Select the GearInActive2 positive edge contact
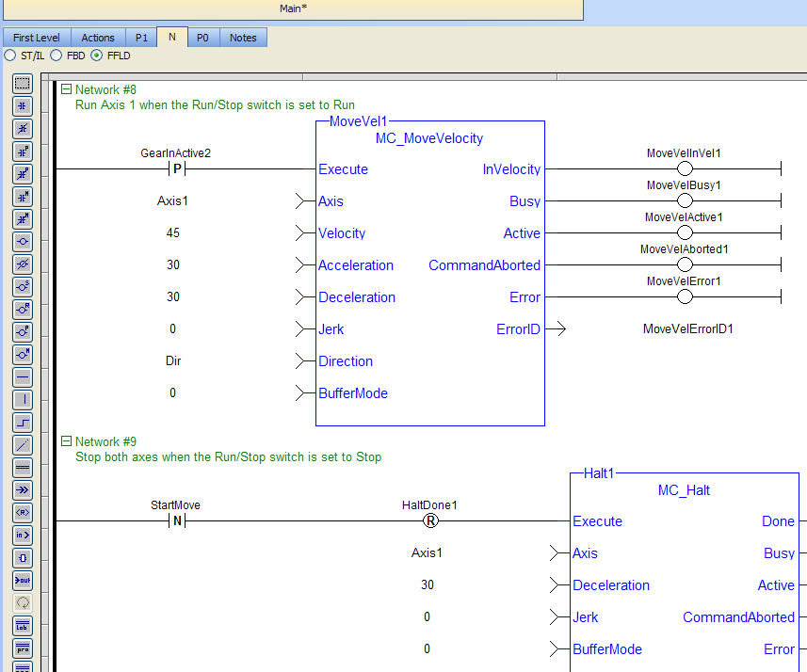 (x=177, y=168)
